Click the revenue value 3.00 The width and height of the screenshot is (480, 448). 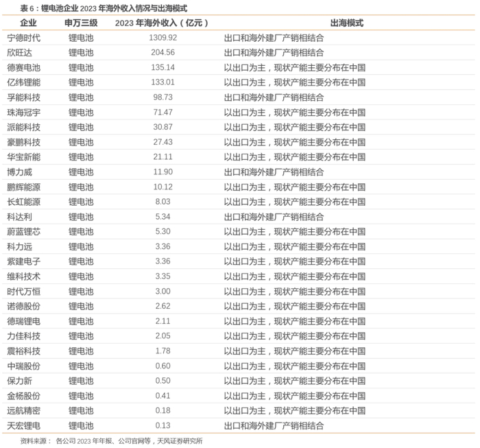pos(163,291)
